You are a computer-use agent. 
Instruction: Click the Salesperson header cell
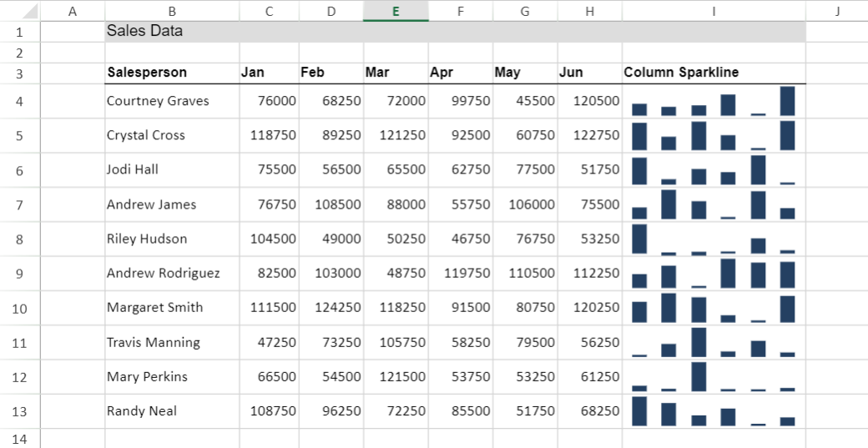[x=172, y=73]
